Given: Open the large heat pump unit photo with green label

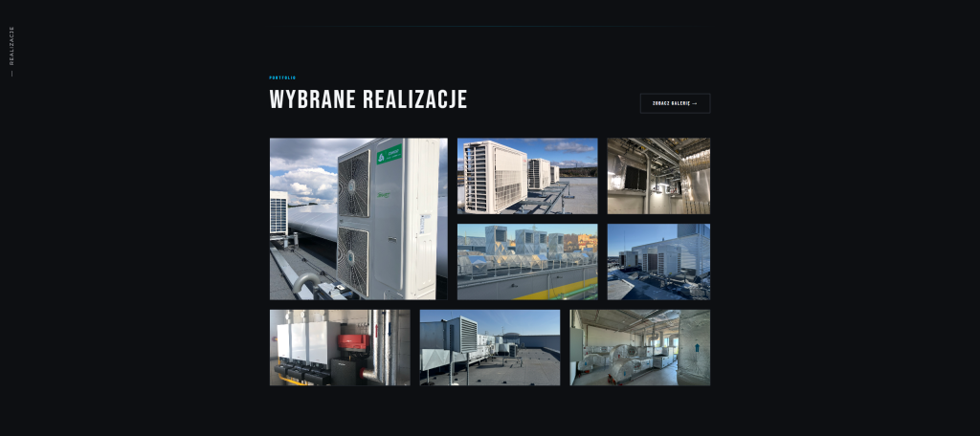Looking at the screenshot, I should point(359,219).
